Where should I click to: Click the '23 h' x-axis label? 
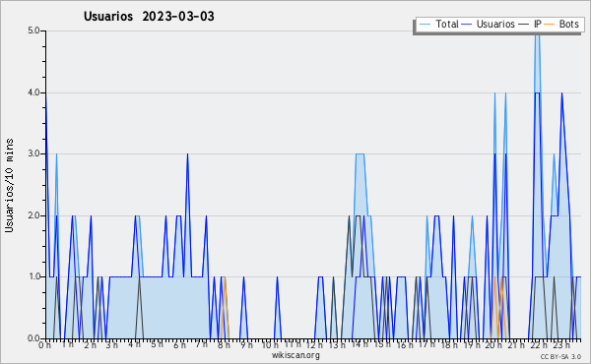tap(561, 345)
